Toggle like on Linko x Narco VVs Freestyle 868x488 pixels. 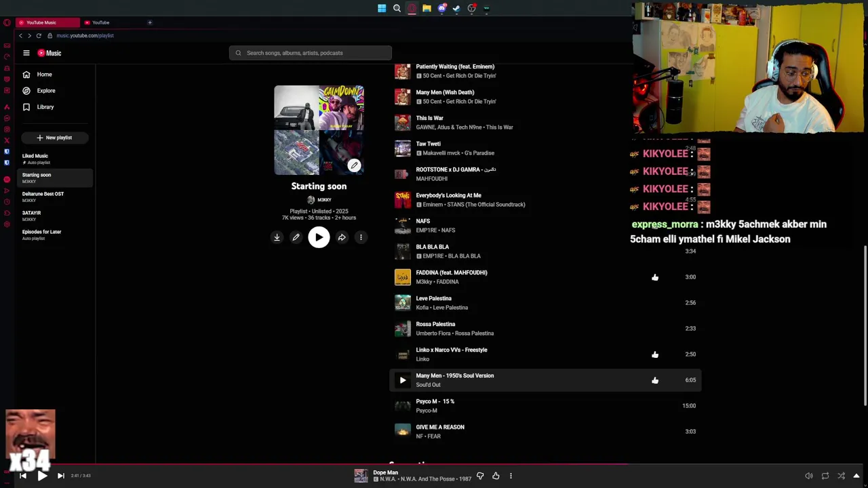coord(655,354)
